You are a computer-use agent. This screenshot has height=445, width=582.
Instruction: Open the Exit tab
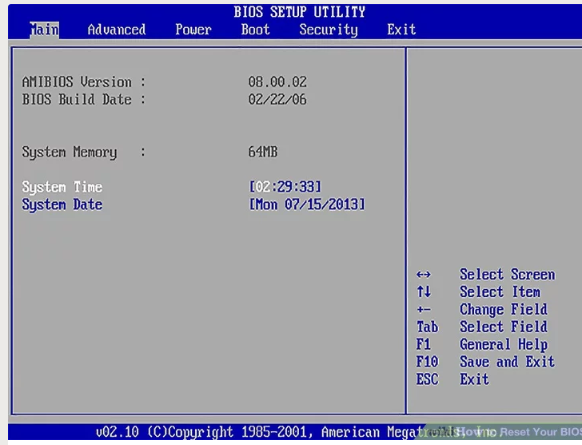pos(401,29)
